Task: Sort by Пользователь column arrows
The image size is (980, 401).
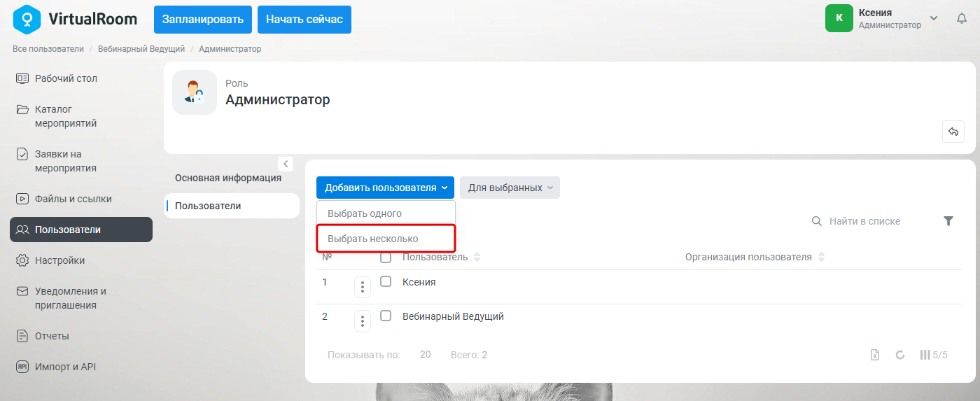Action: click(477, 257)
